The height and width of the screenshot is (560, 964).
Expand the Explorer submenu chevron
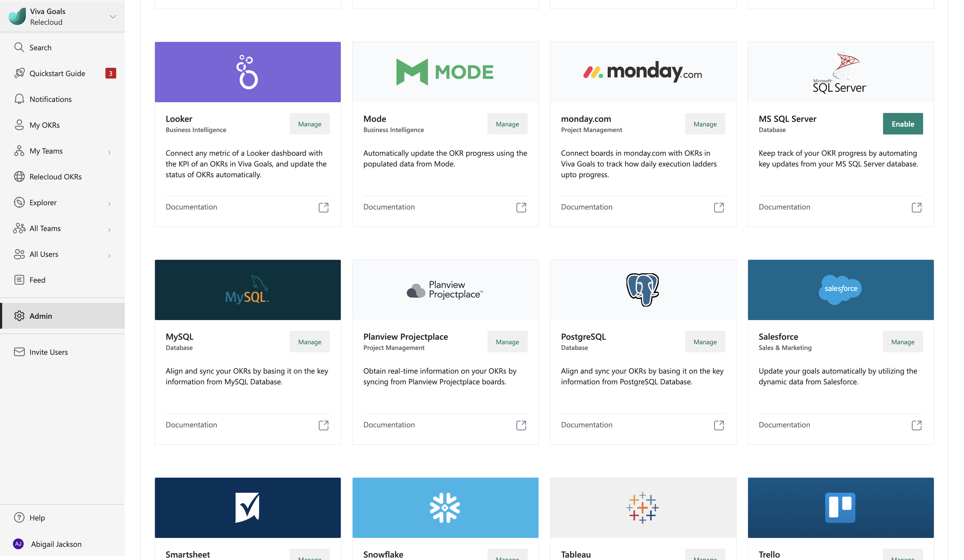coord(109,204)
